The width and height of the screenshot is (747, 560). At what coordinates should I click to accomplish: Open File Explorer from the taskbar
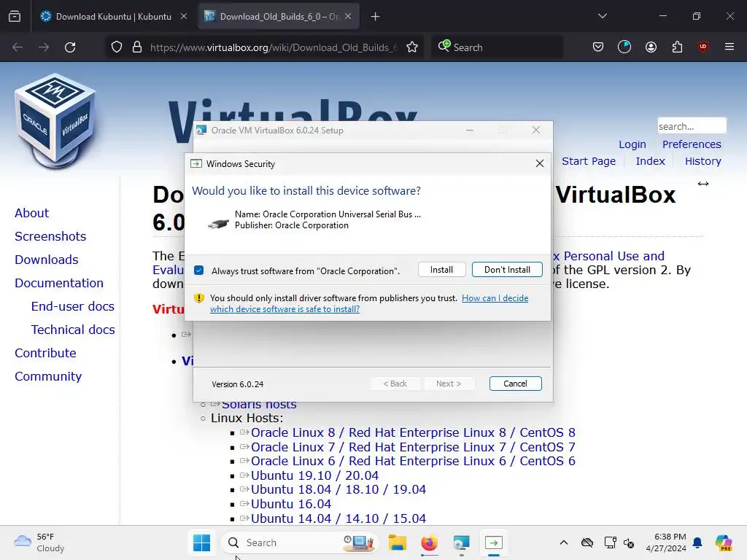397,542
